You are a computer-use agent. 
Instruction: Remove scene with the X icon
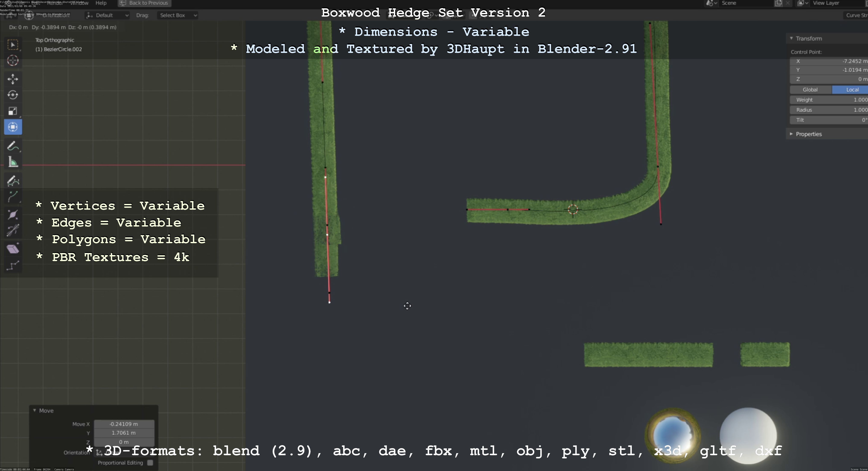point(788,3)
